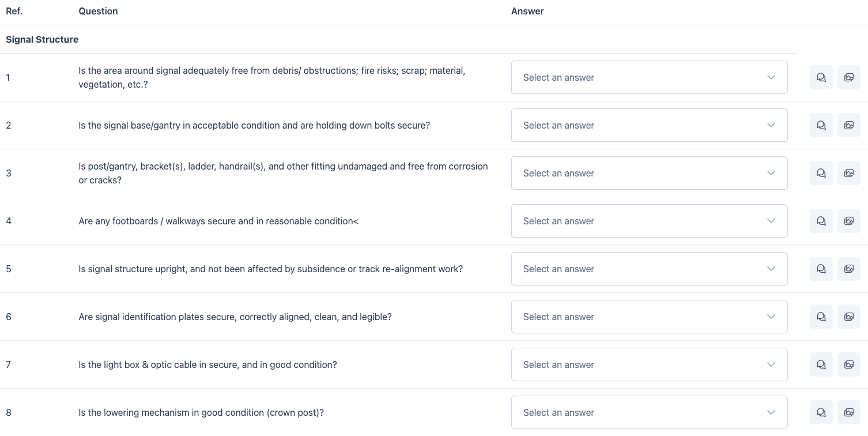
Task: Open dropdown for signal structure upright question
Action: pos(649,269)
